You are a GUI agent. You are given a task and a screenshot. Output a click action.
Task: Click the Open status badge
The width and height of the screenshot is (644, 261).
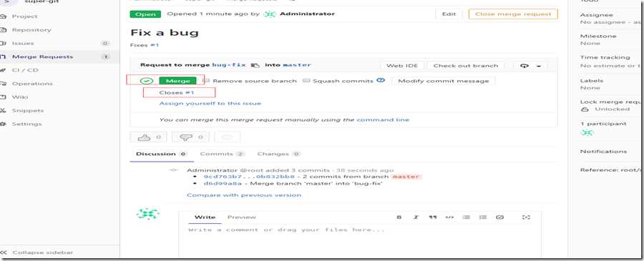pos(145,14)
